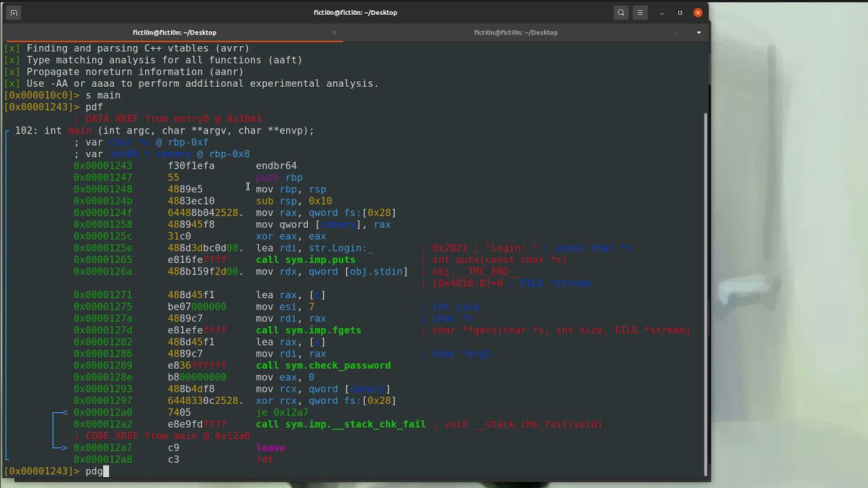Click the address 0x00001289
This screenshot has height=488, width=868.
click(x=103, y=365)
